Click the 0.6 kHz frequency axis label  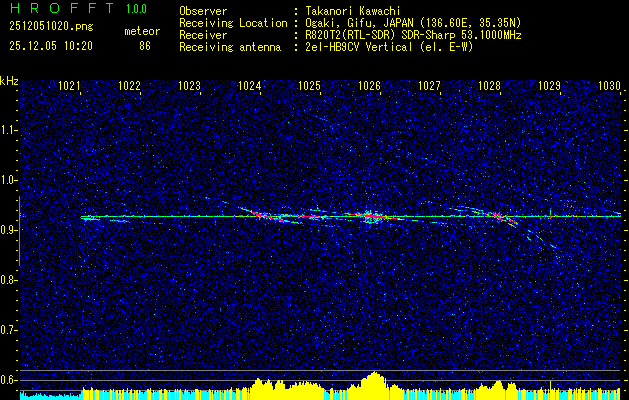point(6,380)
